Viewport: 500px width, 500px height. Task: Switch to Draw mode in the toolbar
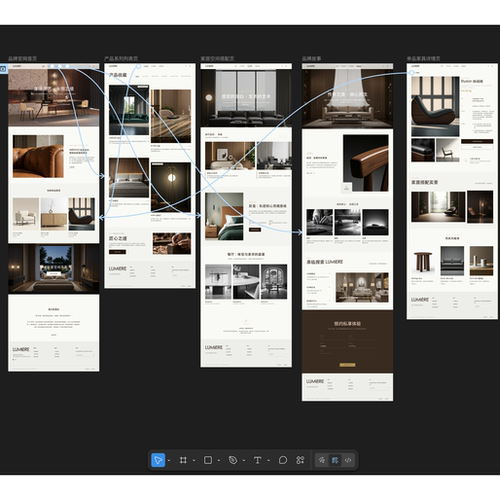click(321, 460)
